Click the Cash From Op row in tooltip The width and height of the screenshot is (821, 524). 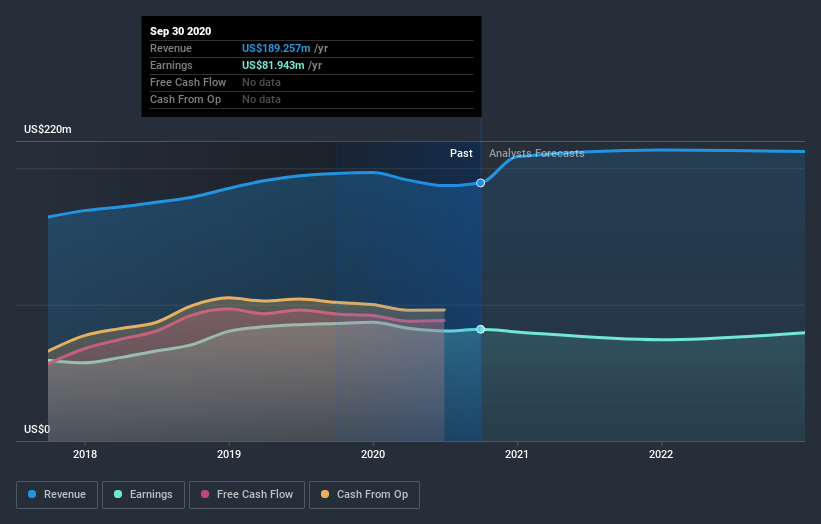click(x=312, y=99)
